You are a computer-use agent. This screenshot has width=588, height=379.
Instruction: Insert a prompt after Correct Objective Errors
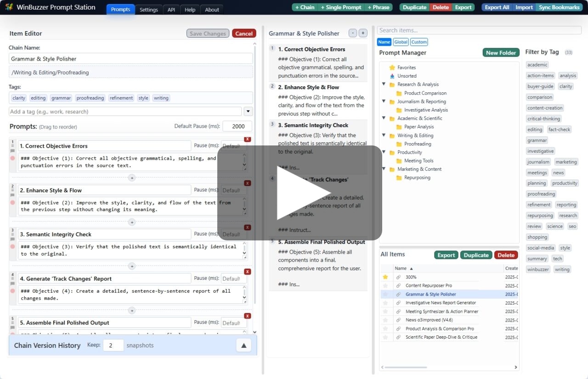132,178
